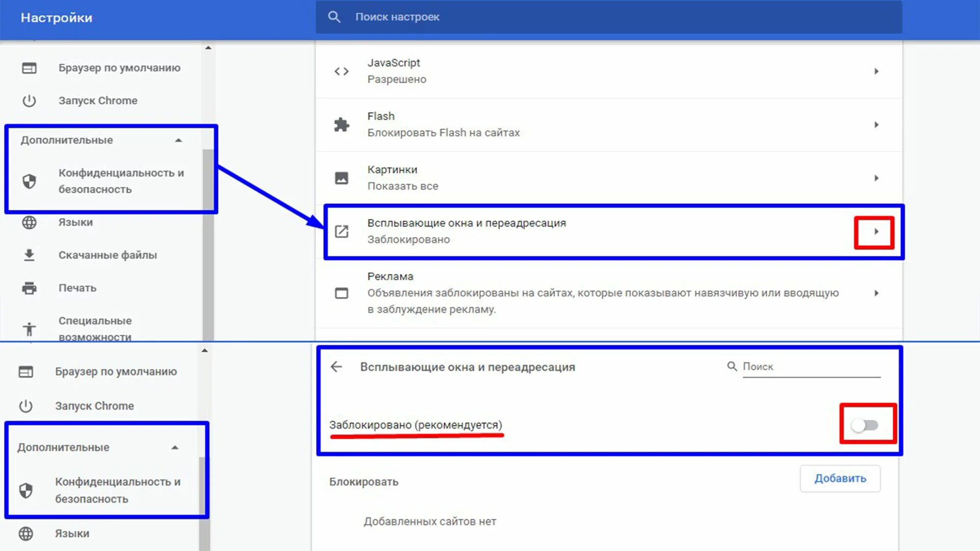Click the back arrow beside Всплывающие окна

click(336, 367)
